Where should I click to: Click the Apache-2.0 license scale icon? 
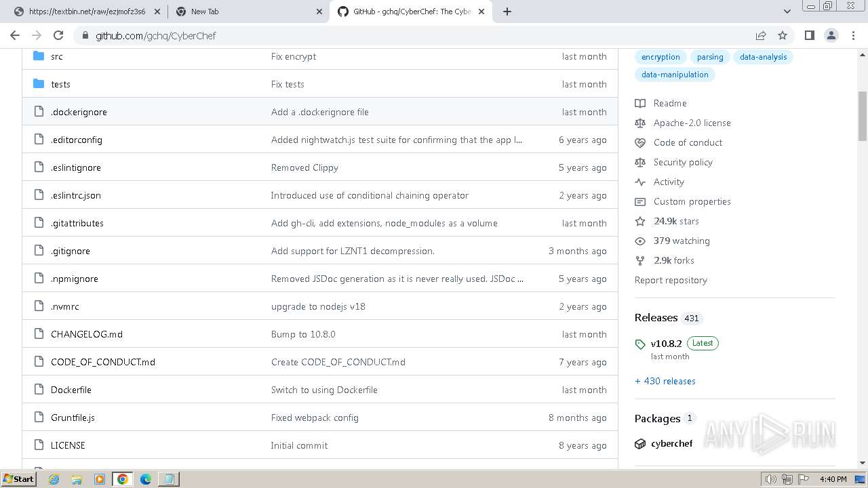click(640, 123)
